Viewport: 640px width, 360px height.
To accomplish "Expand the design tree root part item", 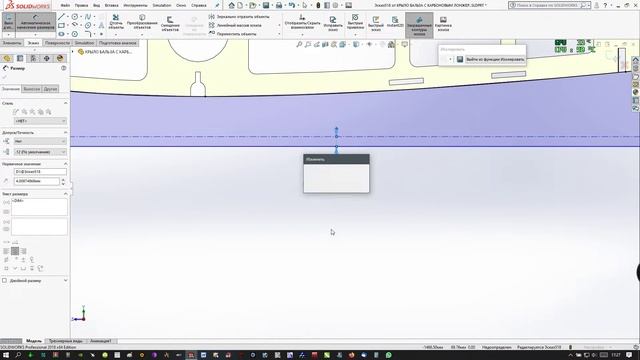I will click(x=73, y=52).
